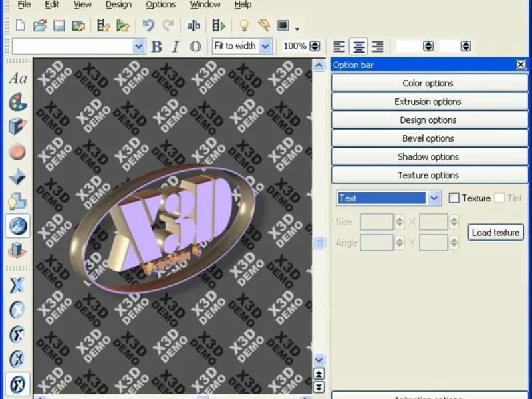Click the lightning bolt icon

[x=263, y=25]
